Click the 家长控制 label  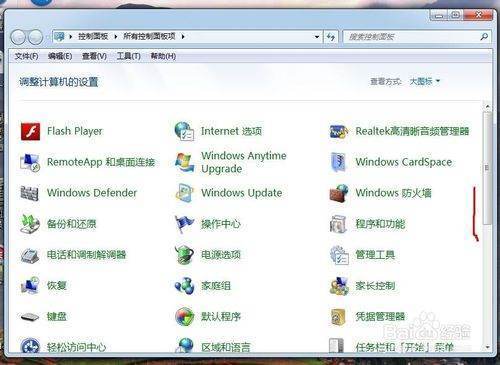pyautogui.click(x=375, y=286)
